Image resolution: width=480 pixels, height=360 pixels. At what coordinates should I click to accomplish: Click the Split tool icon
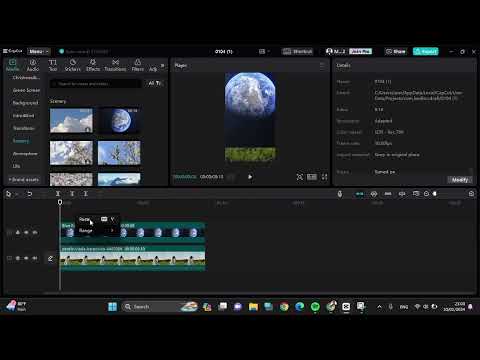click(x=58, y=194)
